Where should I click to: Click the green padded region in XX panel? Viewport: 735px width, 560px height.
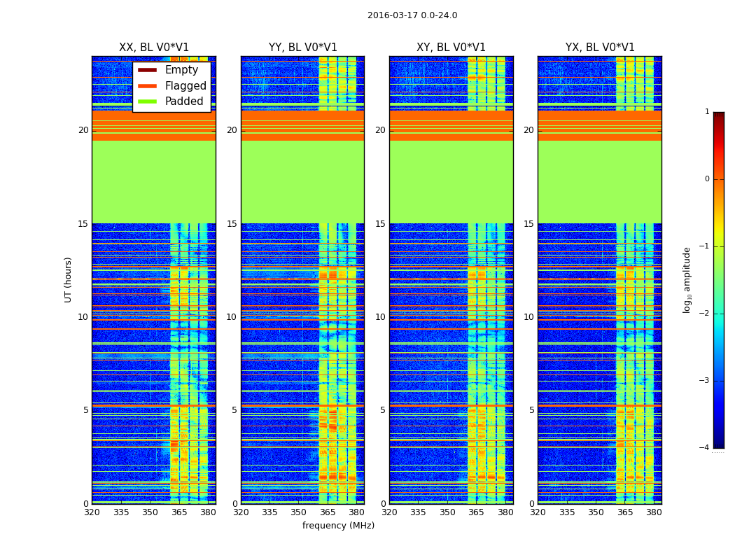[x=154, y=182]
